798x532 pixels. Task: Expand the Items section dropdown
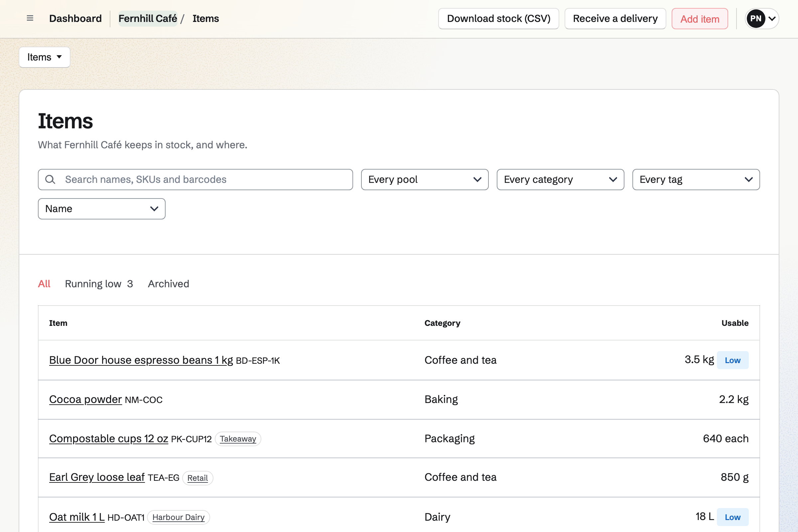45,57
